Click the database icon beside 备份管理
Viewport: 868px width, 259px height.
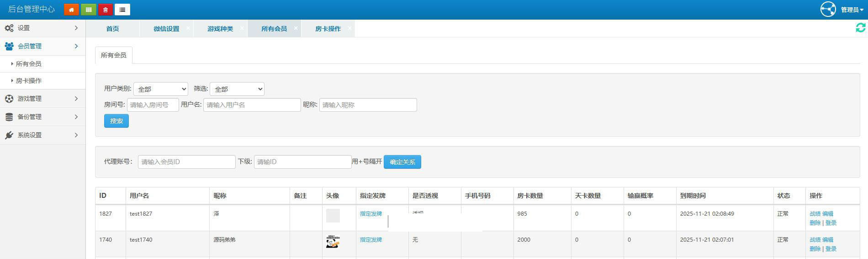pyautogui.click(x=9, y=117)
